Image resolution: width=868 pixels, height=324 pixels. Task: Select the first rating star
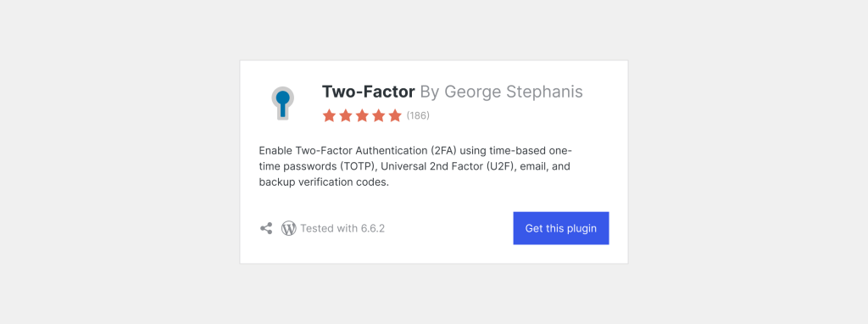click(330, 115)
